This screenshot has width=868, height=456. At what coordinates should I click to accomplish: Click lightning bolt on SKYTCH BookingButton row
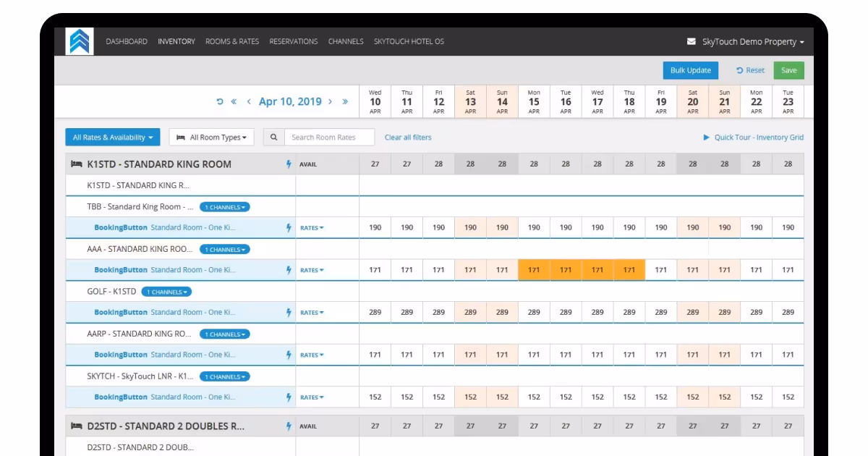[x=289, y=397]
